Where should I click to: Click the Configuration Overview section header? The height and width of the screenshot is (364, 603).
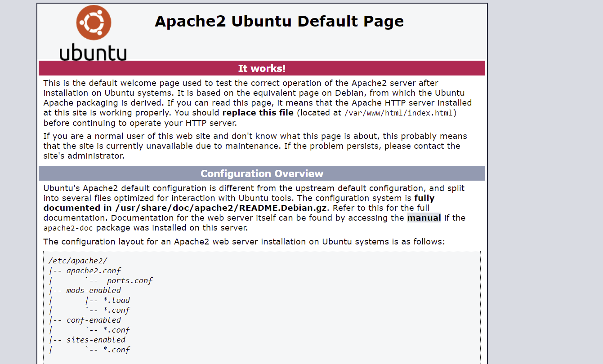coord(262,173)
